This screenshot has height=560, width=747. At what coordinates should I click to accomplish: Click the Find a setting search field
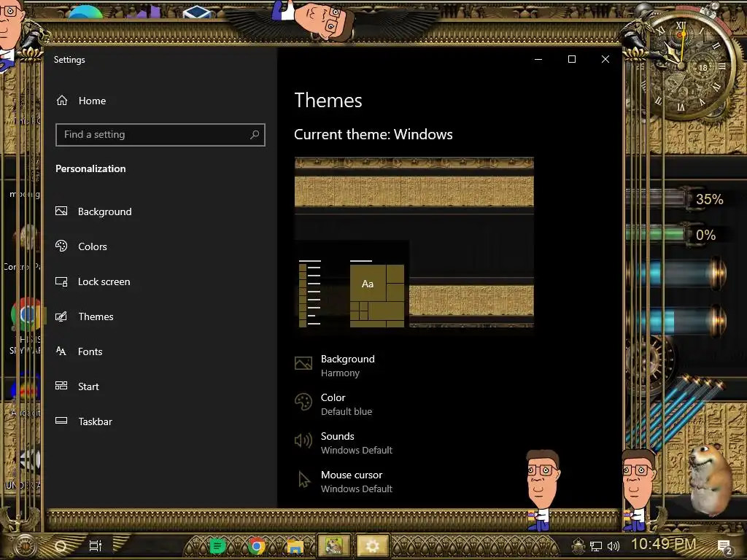coord(160,135)
